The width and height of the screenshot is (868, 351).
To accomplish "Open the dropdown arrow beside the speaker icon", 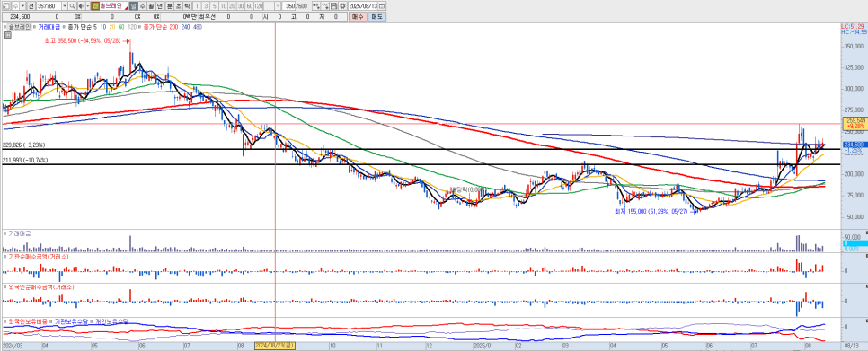I will [x=87, y=5].
